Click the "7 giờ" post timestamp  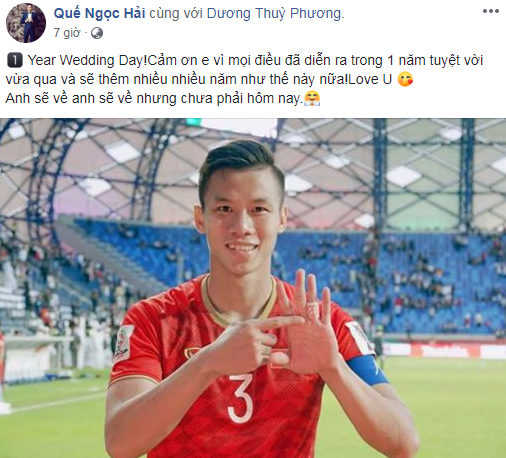coord(67,33)
